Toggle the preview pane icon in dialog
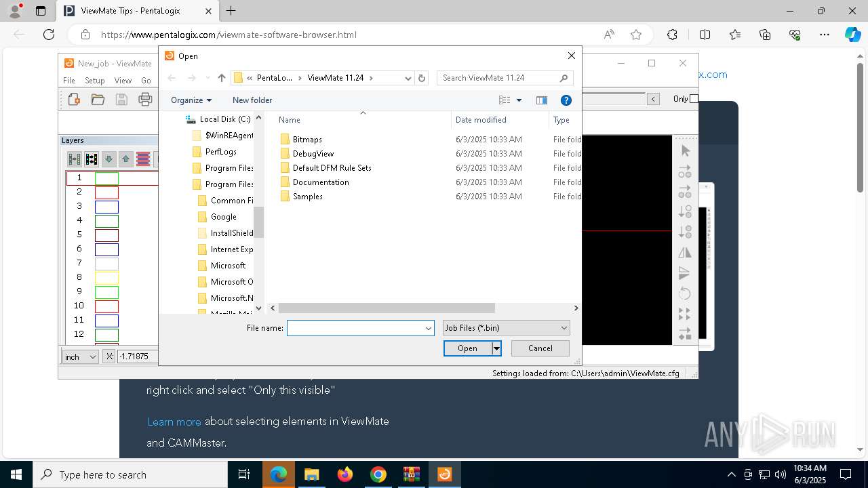 (541, 100)
